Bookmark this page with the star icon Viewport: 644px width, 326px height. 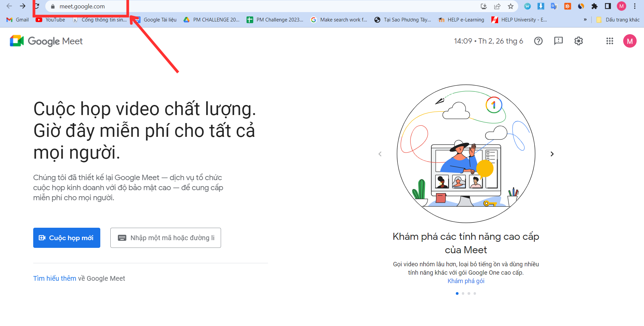(x=511, y=6)
